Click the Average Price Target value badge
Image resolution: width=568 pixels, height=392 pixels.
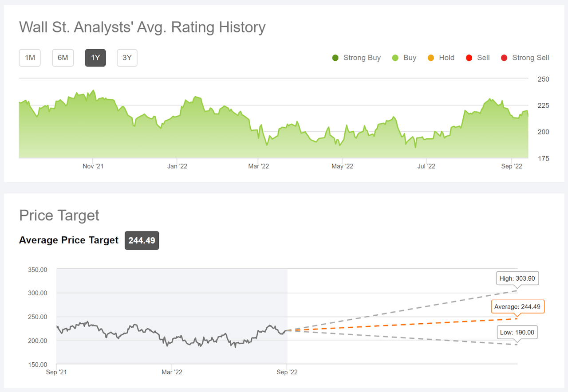(142, 240)
